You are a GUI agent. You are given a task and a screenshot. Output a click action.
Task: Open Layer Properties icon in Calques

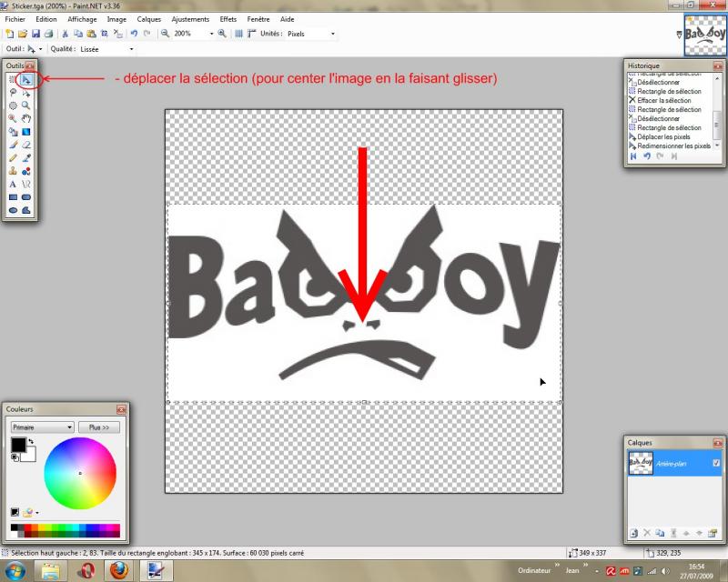pyautogui.click(x=713, y=533)
